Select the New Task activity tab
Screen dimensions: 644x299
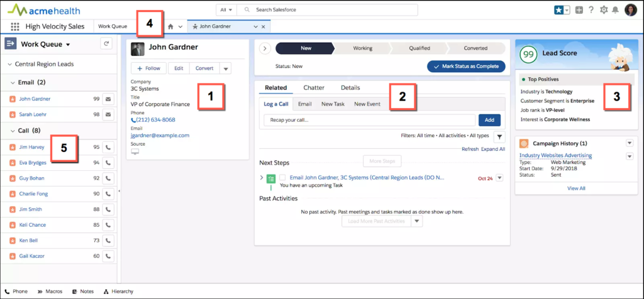click(333, 104)
